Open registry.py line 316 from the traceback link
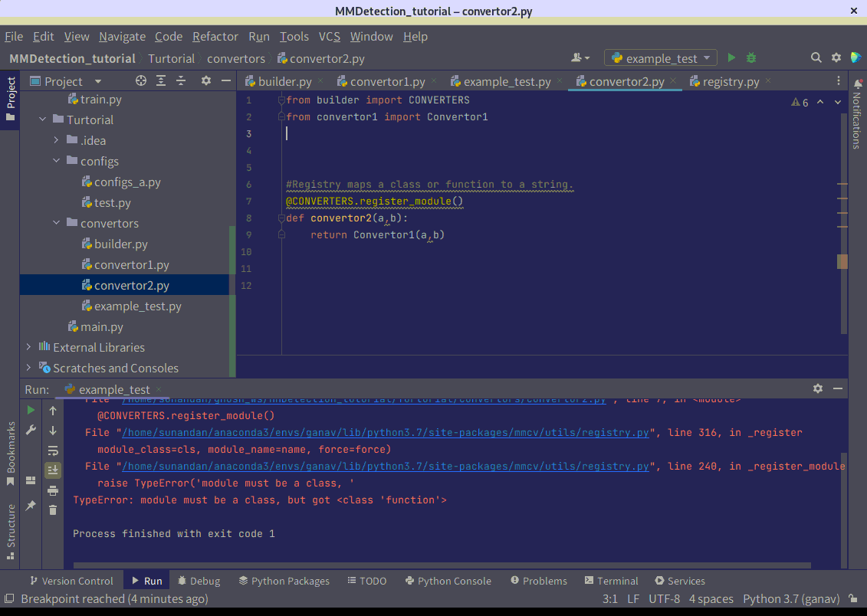Viewport: 867px width, 616px height. pos(382,432)
